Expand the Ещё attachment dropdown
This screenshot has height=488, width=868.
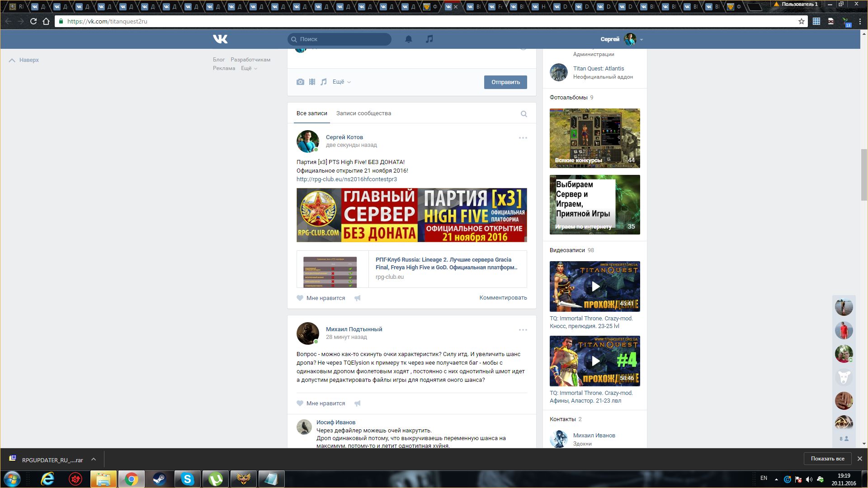tap(341, 82)
